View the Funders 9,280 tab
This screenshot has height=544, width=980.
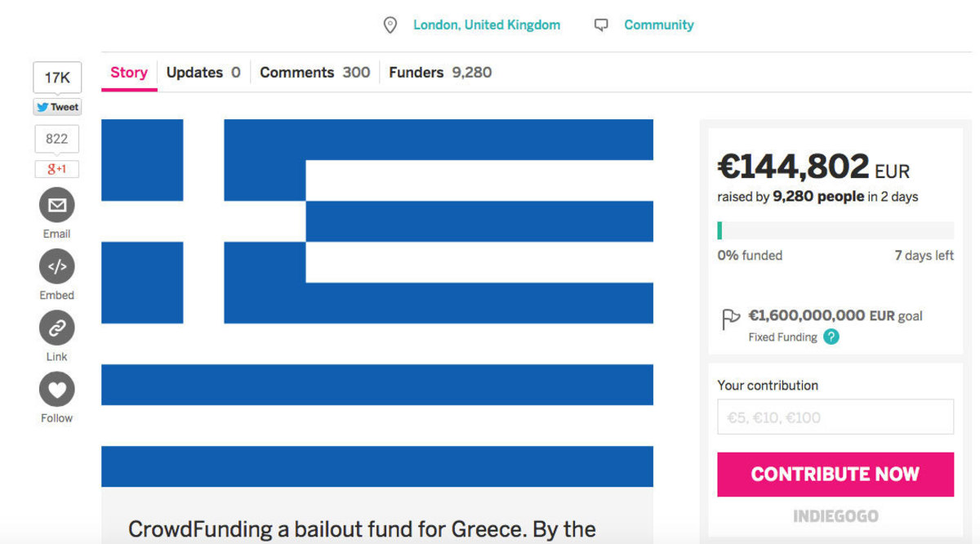pyautogui.click(x=440, y=72)
